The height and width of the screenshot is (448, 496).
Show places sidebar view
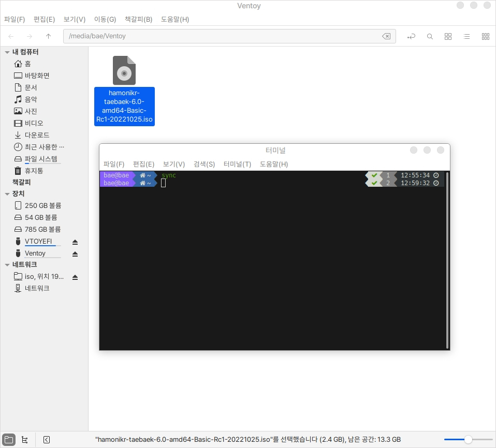pyautogui.click(x=9, y=440)
